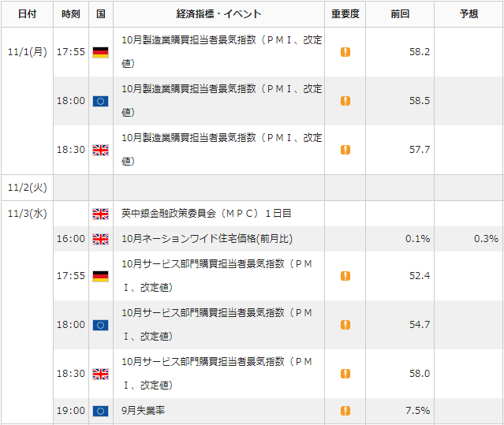Click importance icon for 58.5 row

click(x=345, y=101)
